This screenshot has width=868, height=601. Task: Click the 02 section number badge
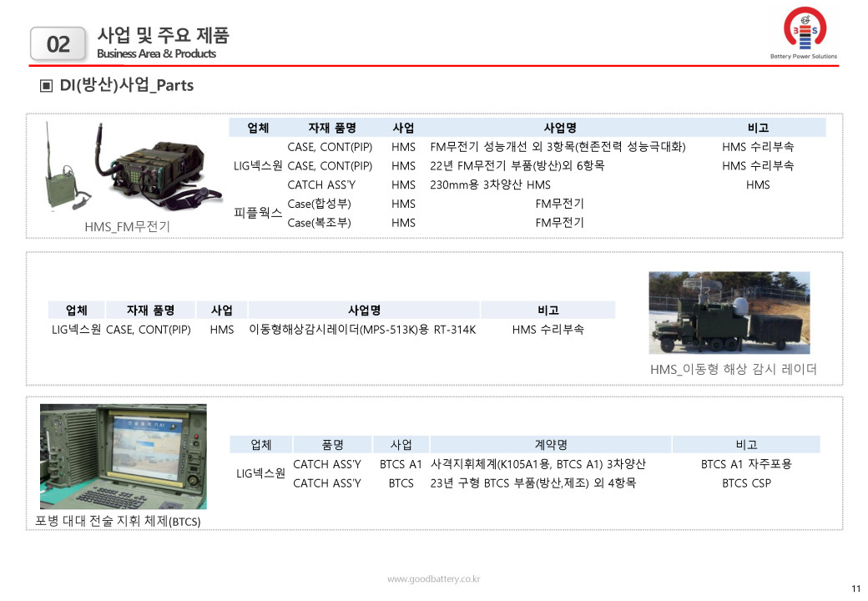(58, 44)
